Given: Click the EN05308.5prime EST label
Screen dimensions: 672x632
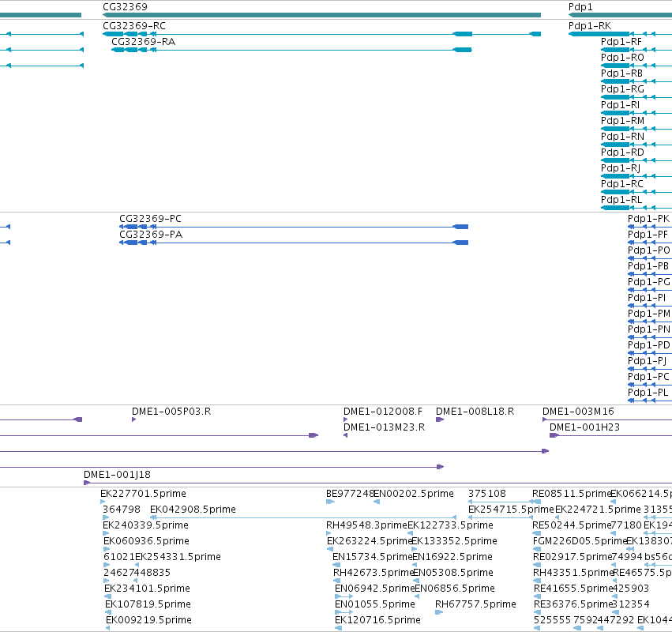Looking at the screenshot, I should point(453,573).
